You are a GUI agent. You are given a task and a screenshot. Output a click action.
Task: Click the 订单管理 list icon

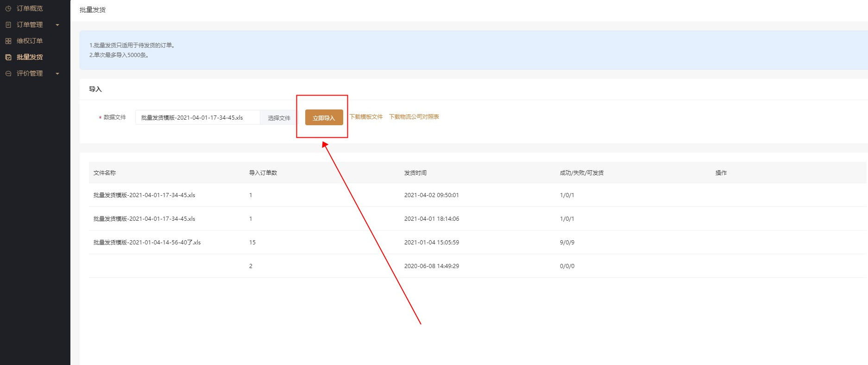coord(8,25)
